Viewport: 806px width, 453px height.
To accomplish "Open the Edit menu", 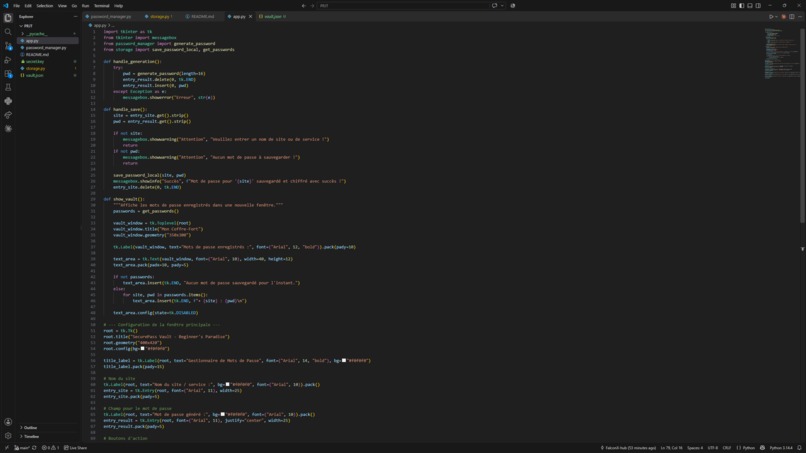I will (28, 6).
